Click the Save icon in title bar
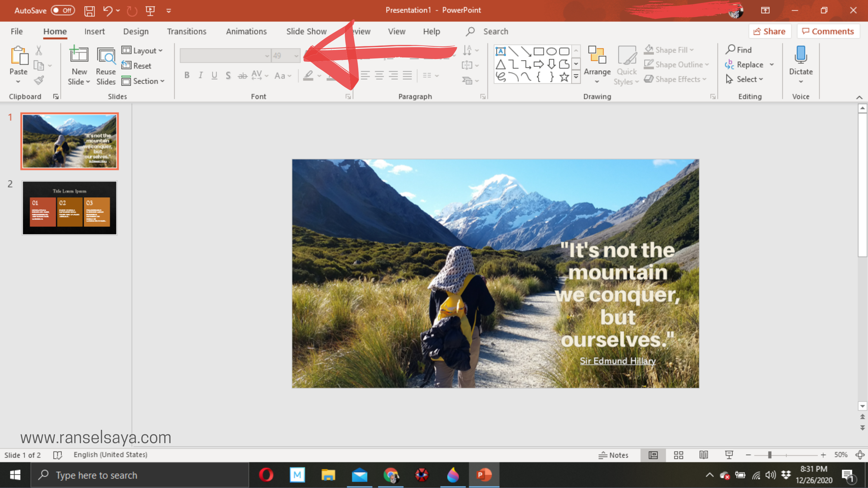 tap(89, 11)
